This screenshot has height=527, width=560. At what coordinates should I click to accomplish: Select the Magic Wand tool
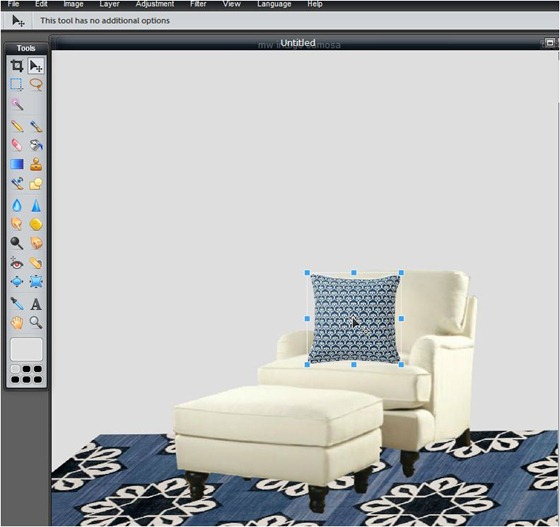click(x=16, y=104)
